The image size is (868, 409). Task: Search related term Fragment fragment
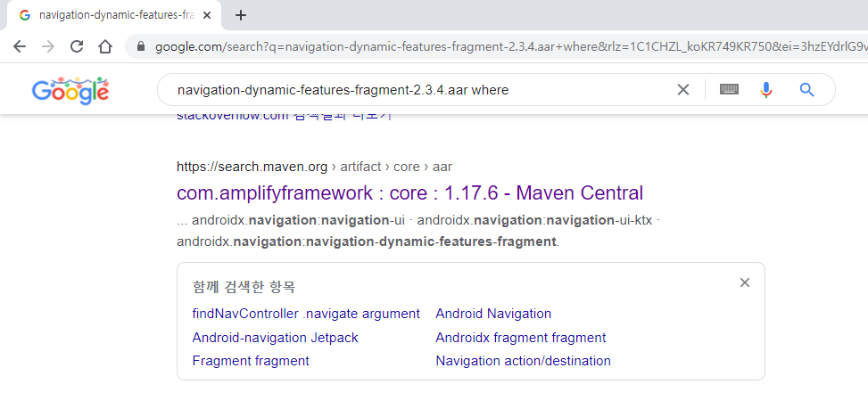(250, 362)
